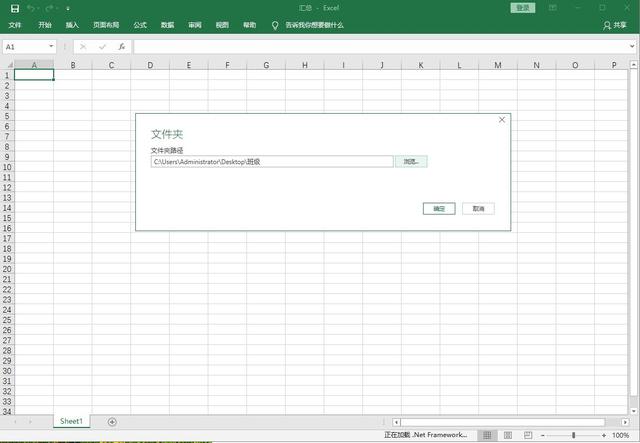Viewport: 640px width, 443px height.
Task: Click the 浏览 (Browse) button
Action: pos(411,161)
